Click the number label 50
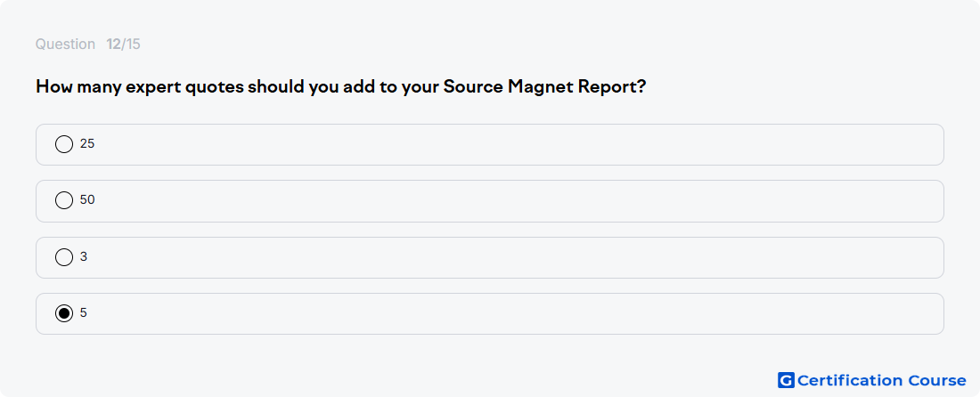The height and width of the screenshot is (397, 980). coord(87,200)
